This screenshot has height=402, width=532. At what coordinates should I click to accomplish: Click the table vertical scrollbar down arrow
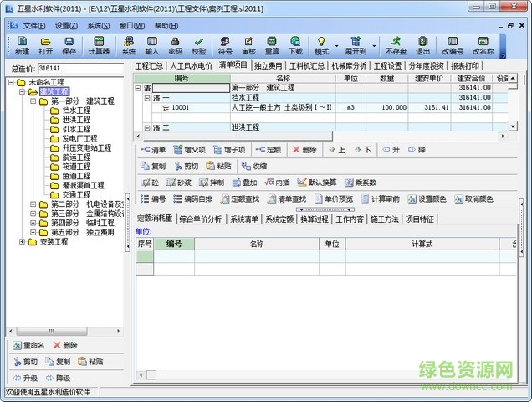point(512,126)
